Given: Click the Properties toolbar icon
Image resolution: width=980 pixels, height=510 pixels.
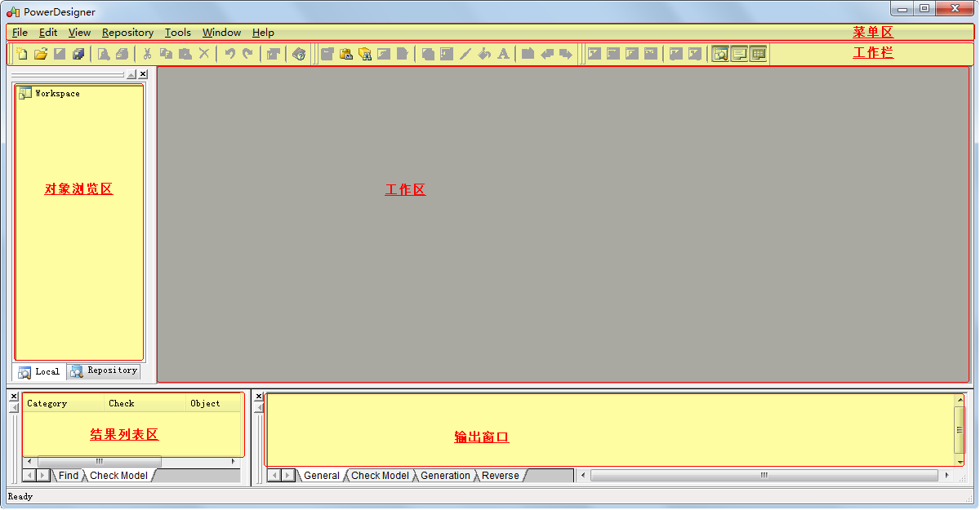Looking at the screenshot, I should click(274, 54).
